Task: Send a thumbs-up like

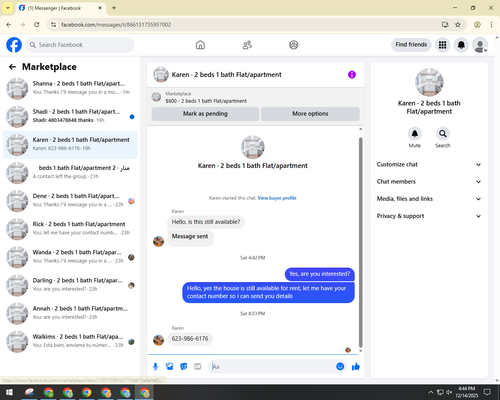Action: (x=356, y=367)
